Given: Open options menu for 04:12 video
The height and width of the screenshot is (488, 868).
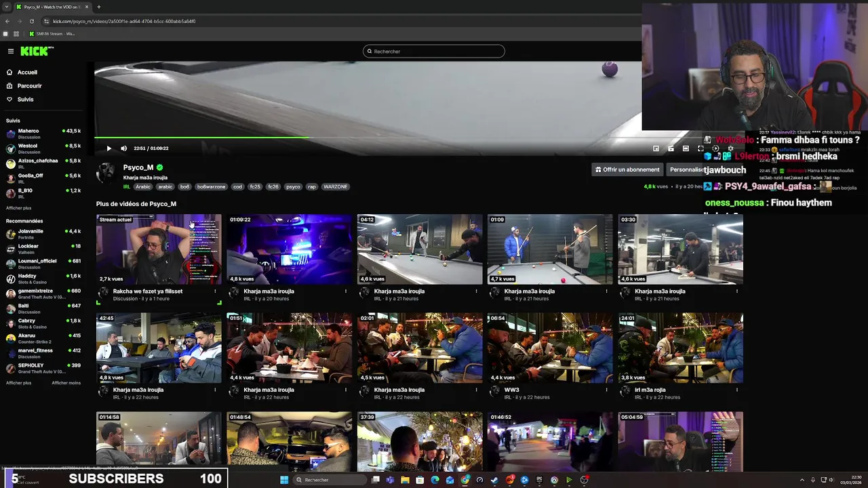Looking at the screenshot, I should pyautogui.click(x=476, y=291).
